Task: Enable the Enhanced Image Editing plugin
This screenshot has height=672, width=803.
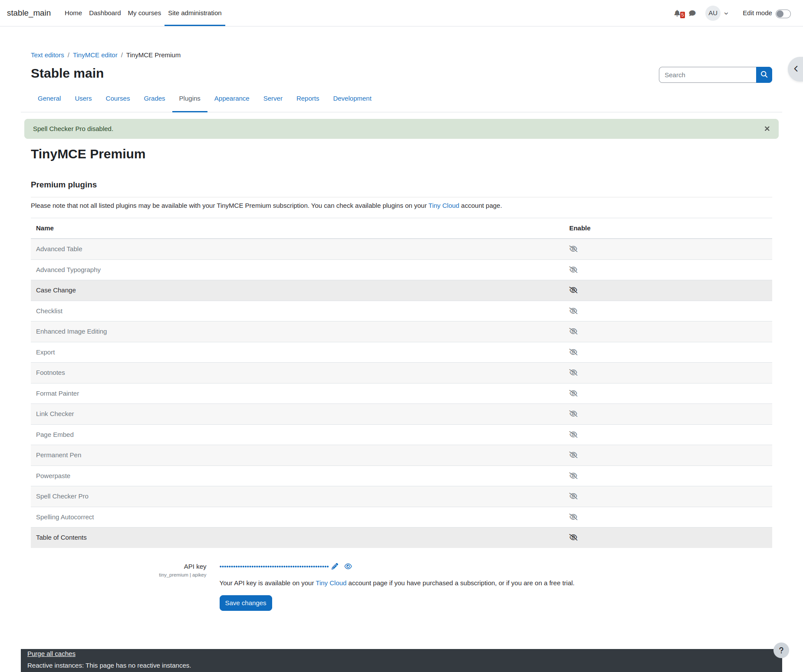Action: 573,331
